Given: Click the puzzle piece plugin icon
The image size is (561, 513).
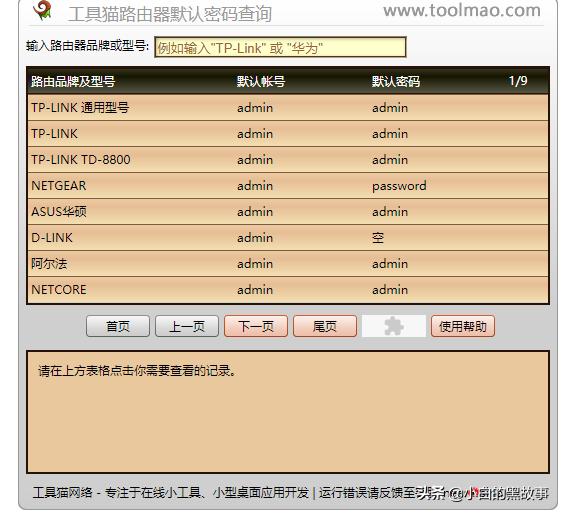Looking at the screenshot, I should point(394,326).
